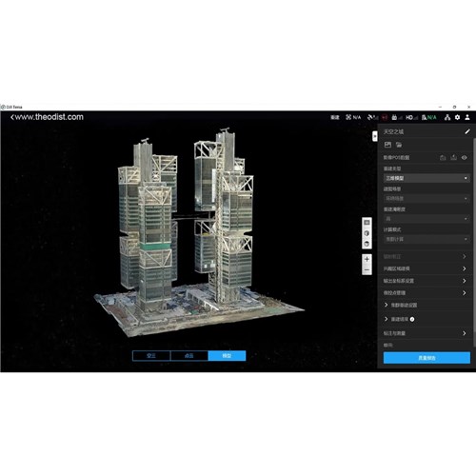Click the 影像POS数据 label
476x476 pixels.
(396, 158)
